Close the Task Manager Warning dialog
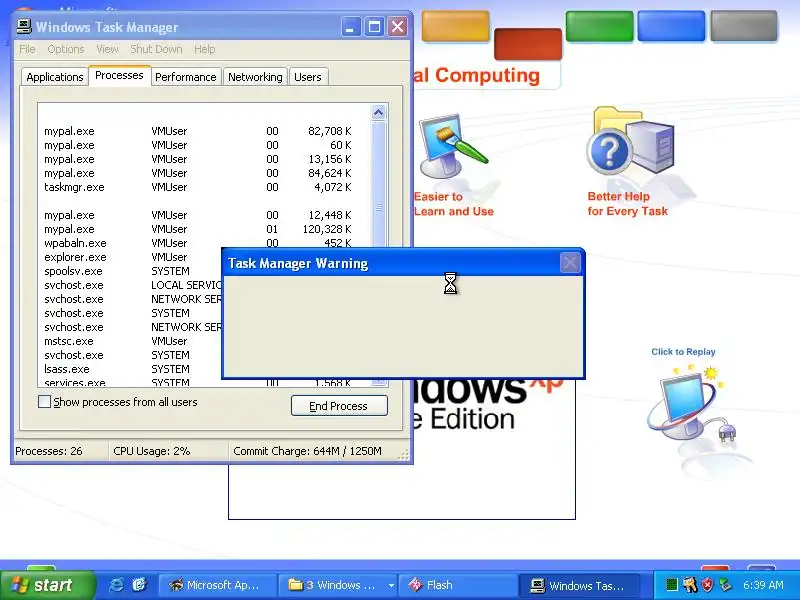 pyautogui.click(x=570, y=263)
